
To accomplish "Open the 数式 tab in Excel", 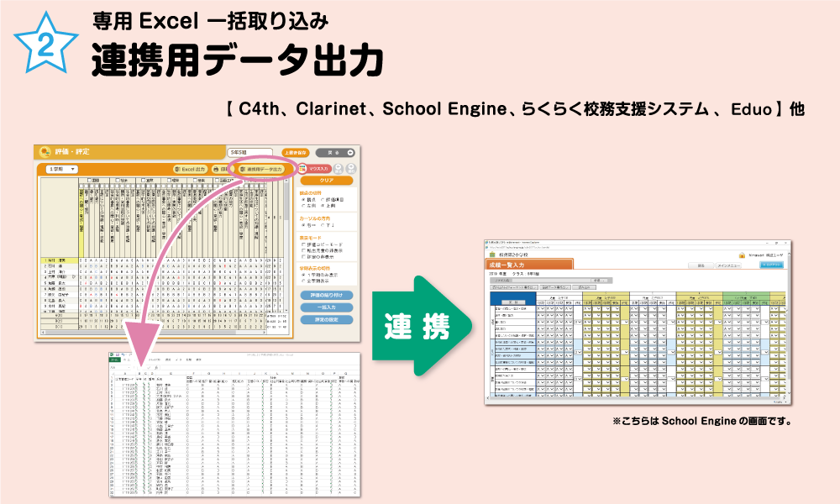I will (168, 360).
